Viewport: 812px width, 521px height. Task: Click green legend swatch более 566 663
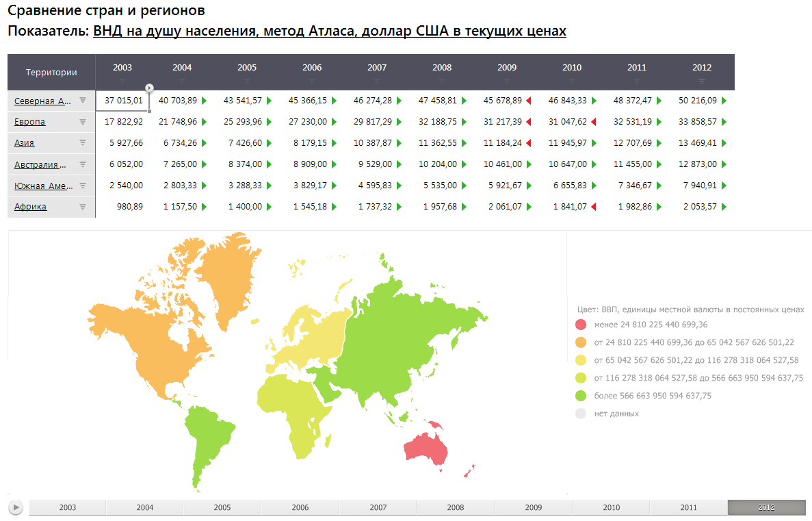(x=581, y=396)
